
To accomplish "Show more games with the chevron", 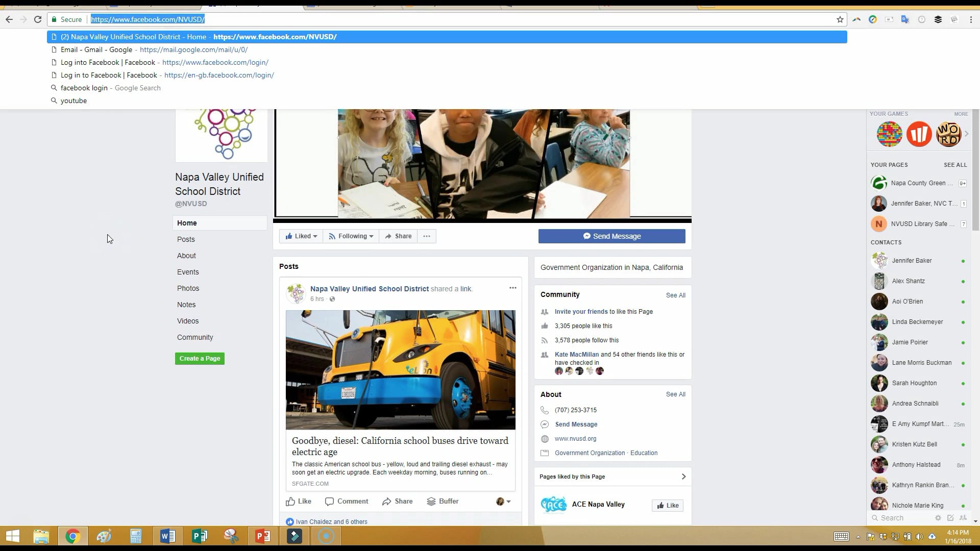I will (967, 134).
